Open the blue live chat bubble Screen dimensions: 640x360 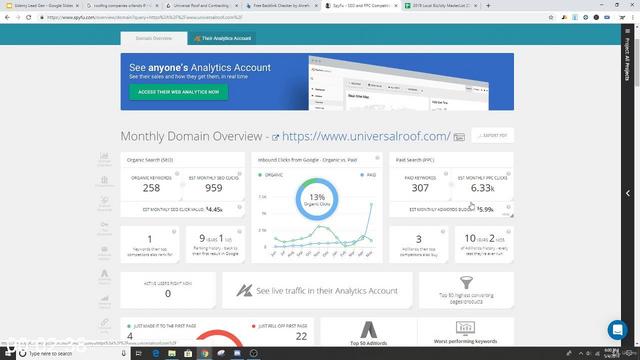(x=618, y=329)
